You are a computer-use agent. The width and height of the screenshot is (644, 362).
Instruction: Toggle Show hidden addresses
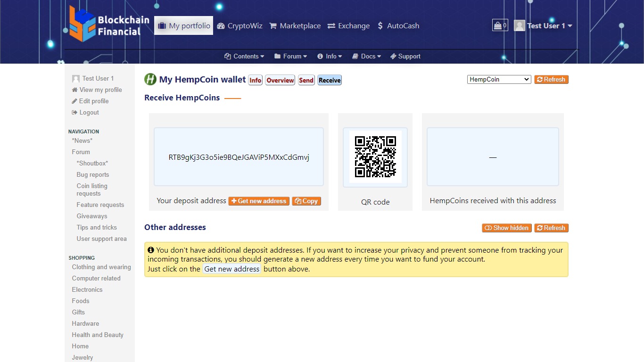[x=506, y=228]
